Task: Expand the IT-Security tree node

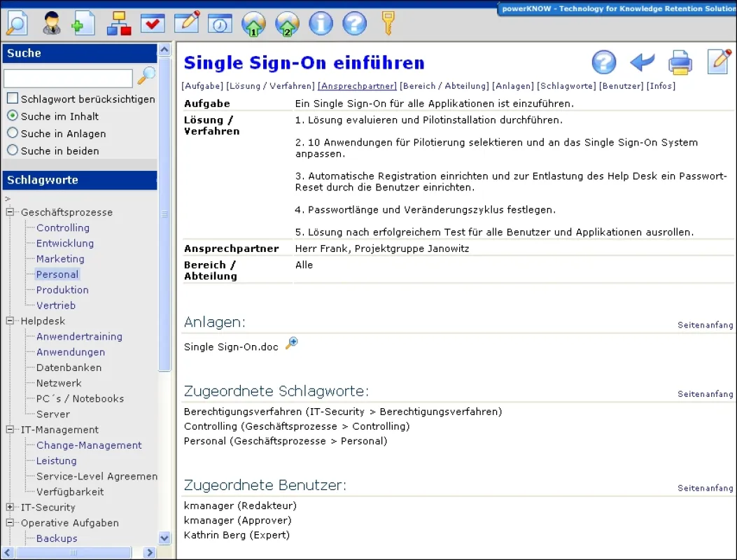Action: [10, 507]
